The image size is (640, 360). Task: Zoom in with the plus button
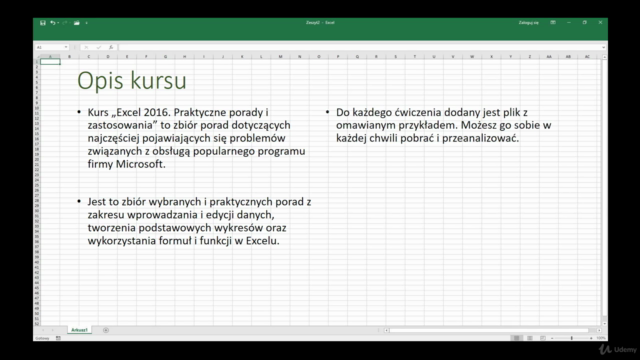(x=591, y=338)
